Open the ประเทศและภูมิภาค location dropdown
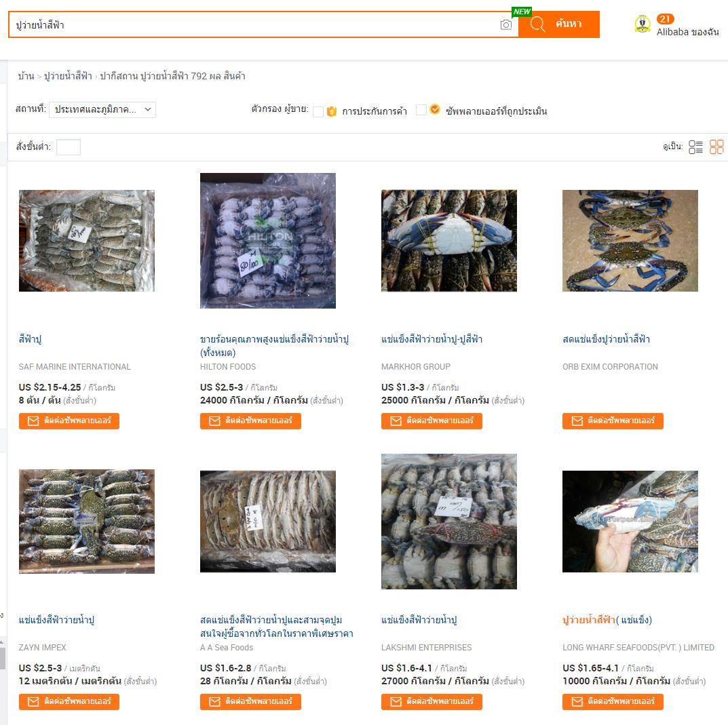 click(102, 110)
